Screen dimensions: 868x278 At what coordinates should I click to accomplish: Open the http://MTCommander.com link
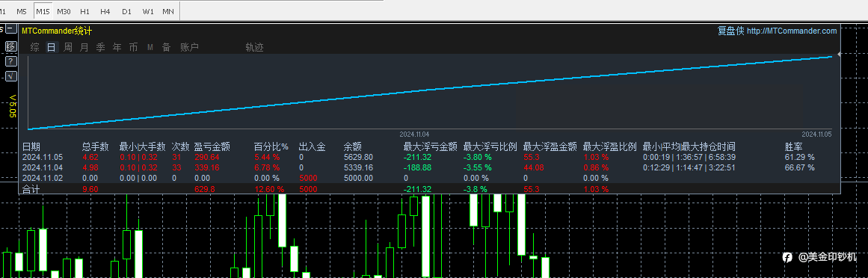[x=792, y=31]
